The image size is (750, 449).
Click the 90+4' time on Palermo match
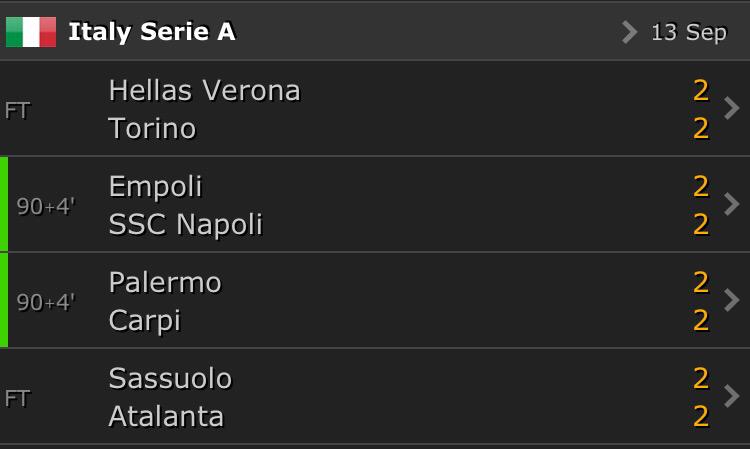tap(46, 302)
